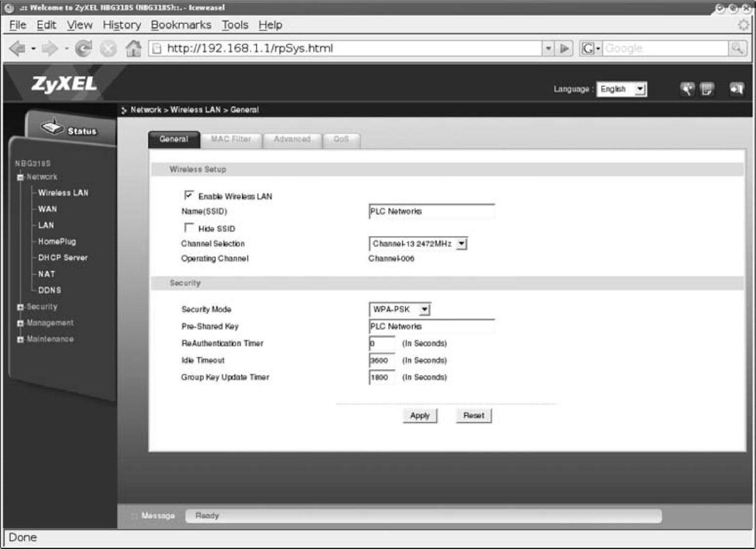The width and height of the screenshot is (756, 549).
Task: Open DDNS settings in the sidebar
Action: click(50, 290)
